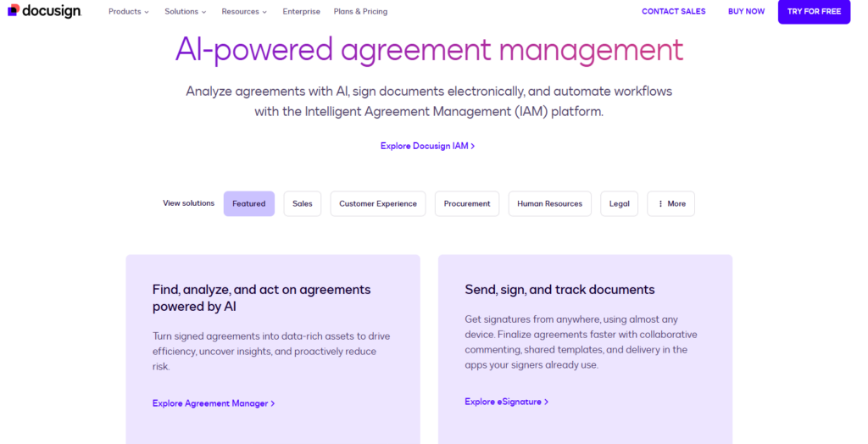Click the Docusign logo
The height and width of the screenshot is (444, 868).
44,11
